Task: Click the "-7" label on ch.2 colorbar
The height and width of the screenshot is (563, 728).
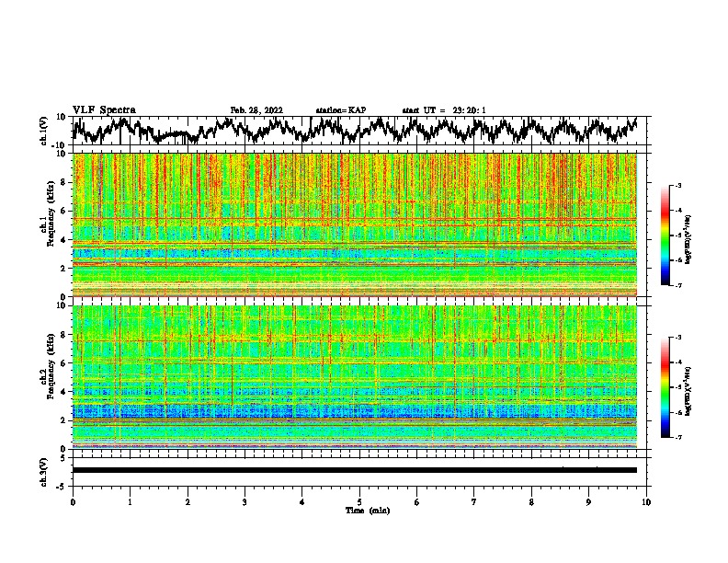Action: click(677, 437)
